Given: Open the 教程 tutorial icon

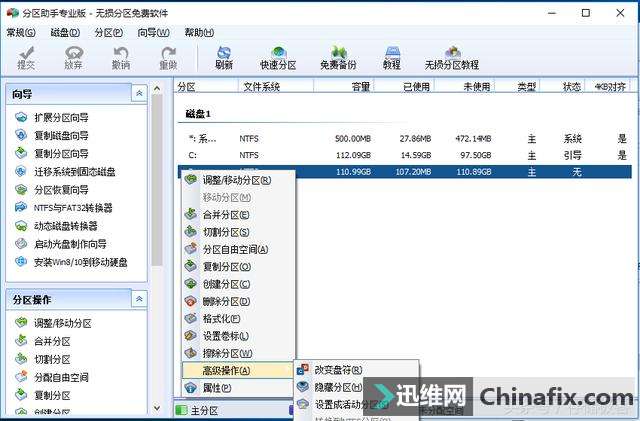Looking at the screenshot, I should point(392,58).
